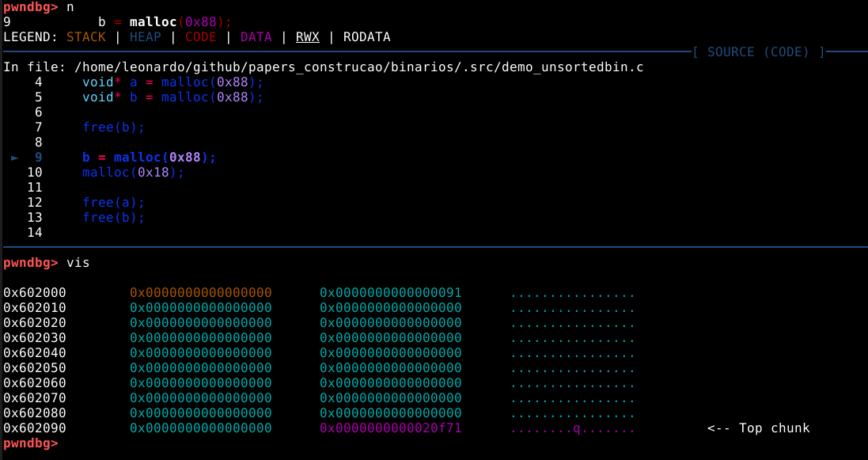The width and height of the screenshot is (868, 460).
Task: Click the demo_unsortedbin.c source file path
Action: coord(358,67)
